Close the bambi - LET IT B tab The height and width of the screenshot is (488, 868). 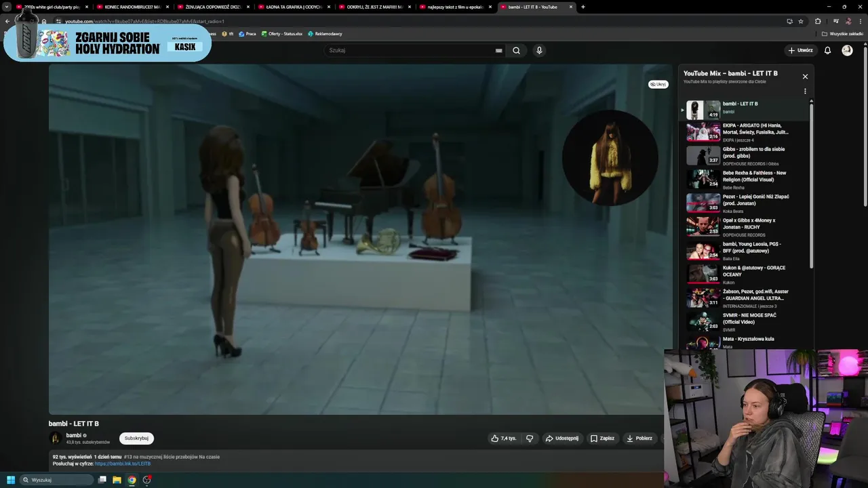[571, 7]
